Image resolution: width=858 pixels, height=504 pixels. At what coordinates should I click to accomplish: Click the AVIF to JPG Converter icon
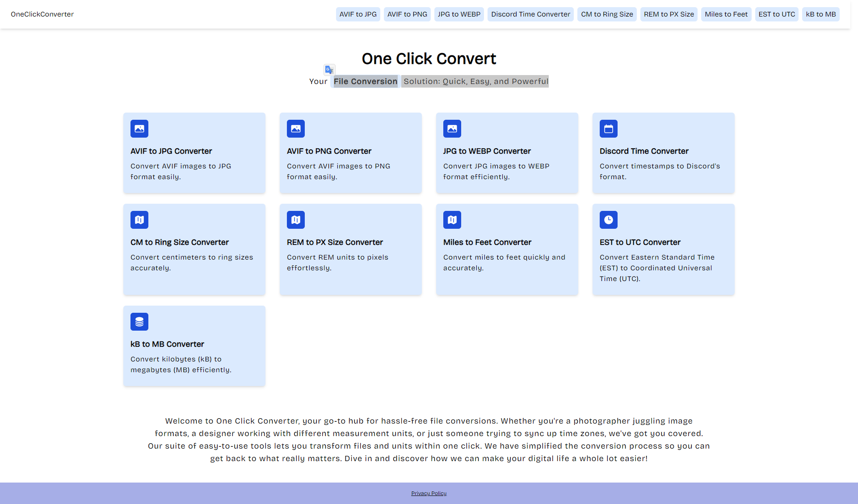click(139, 128)
